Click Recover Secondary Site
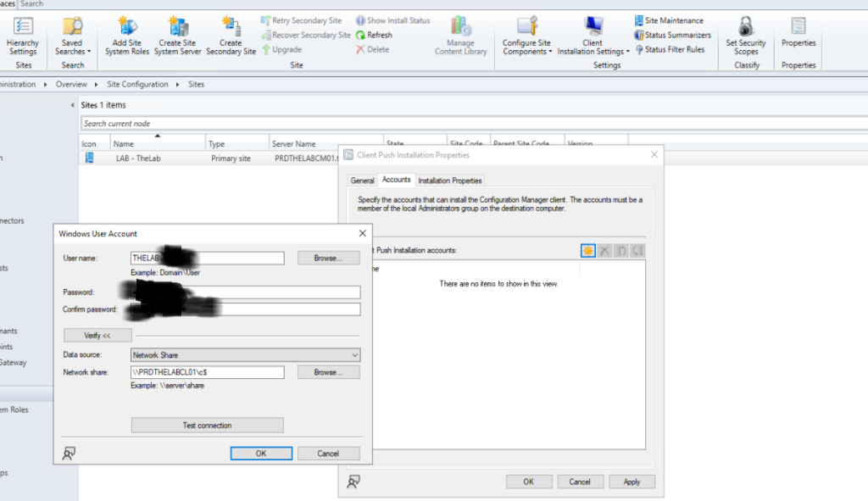The height and width of the screenshot is (501, 868). click(305, 35)
